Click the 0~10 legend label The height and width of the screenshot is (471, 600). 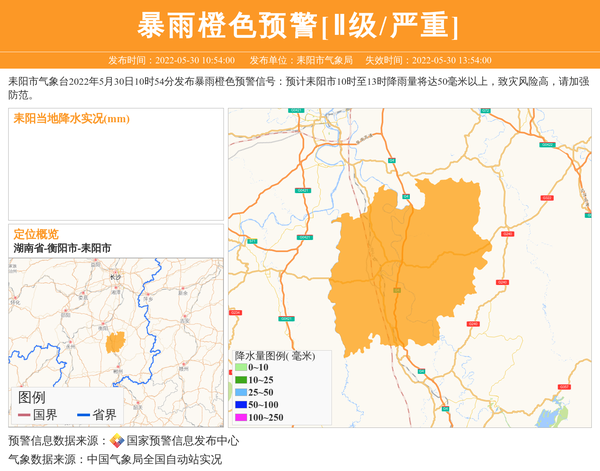pyautogui.click(x=258, y=367)
